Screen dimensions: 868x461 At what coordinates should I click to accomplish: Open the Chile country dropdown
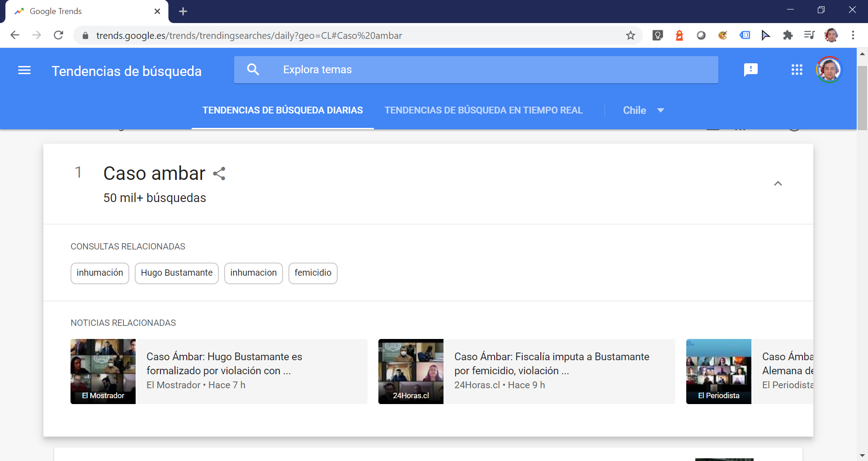click(x=643, y=110)
